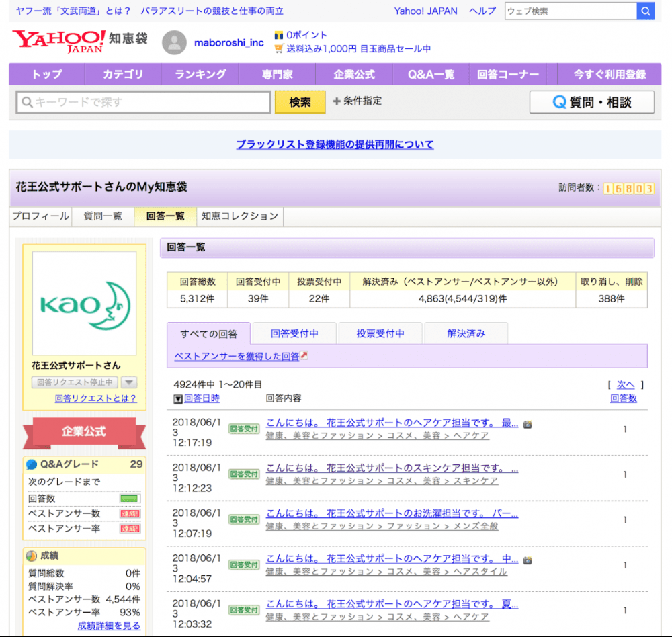672x637 pixels.
Task: Open the 企業公式 navigation menu item
Action: pos(354,75)
